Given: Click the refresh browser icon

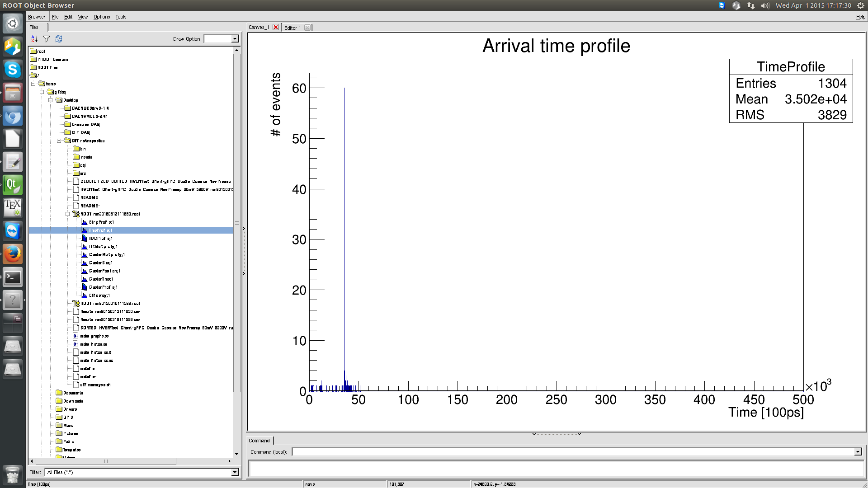Looking at the screenshot, I should point(59,39).
